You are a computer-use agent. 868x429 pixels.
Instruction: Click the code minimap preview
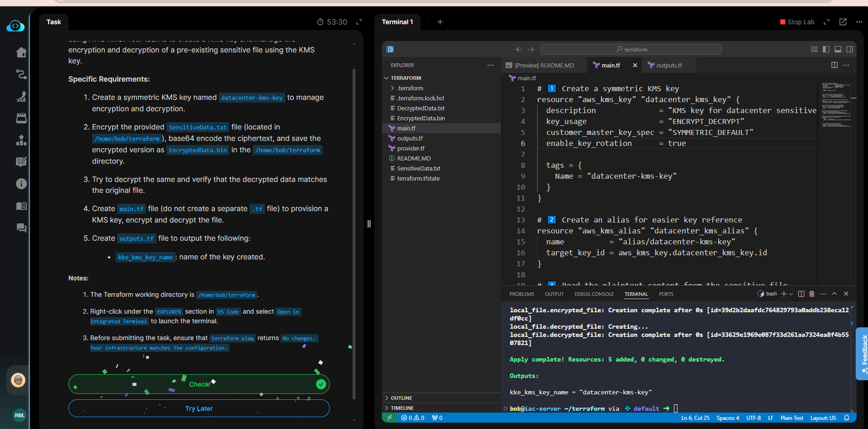pos(835,105)
